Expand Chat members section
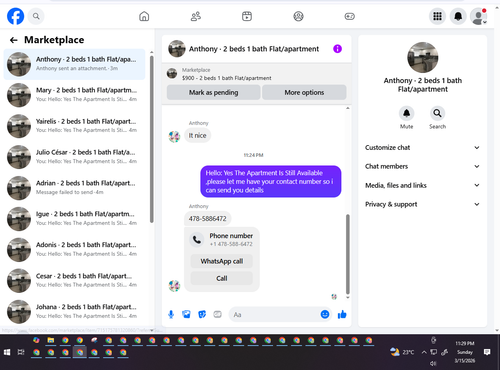The image size is (500, 370). pos(422,166)
